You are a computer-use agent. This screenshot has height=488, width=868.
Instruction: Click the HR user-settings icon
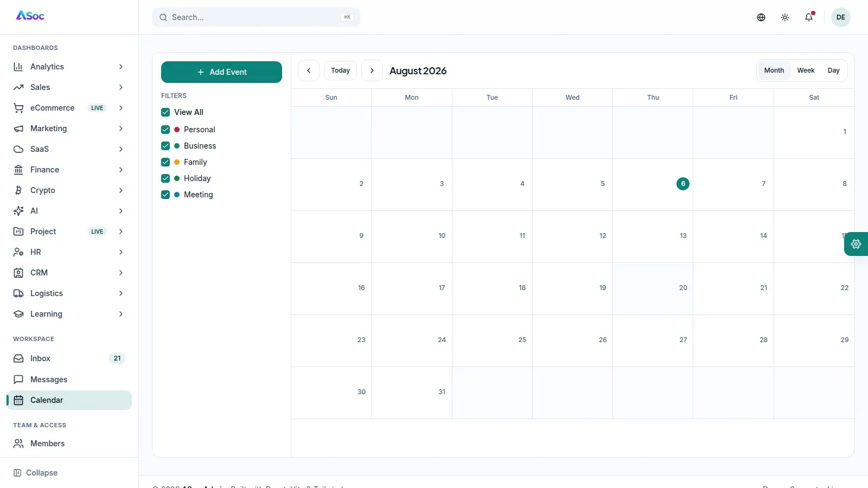[x=18, y=252]
